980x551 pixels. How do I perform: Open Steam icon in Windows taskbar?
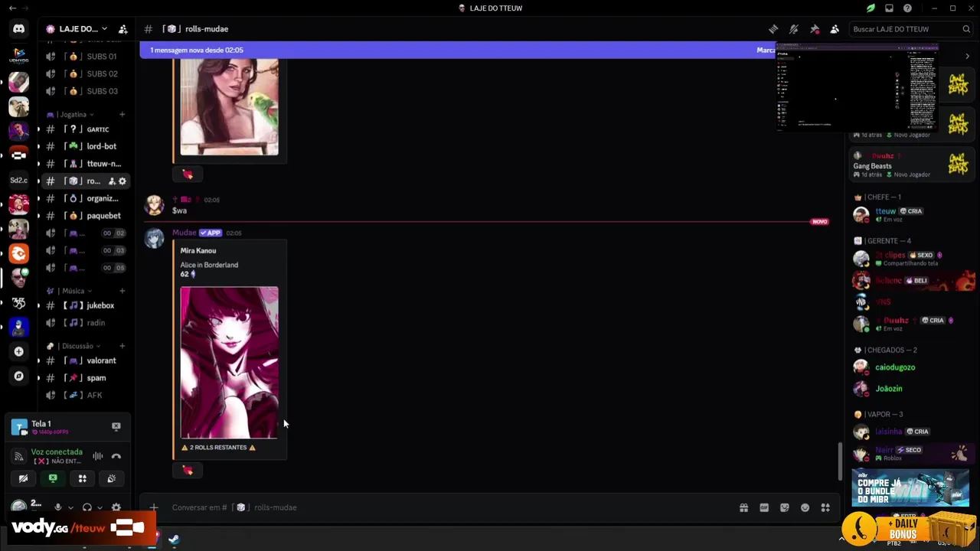(x=174, y=540)
